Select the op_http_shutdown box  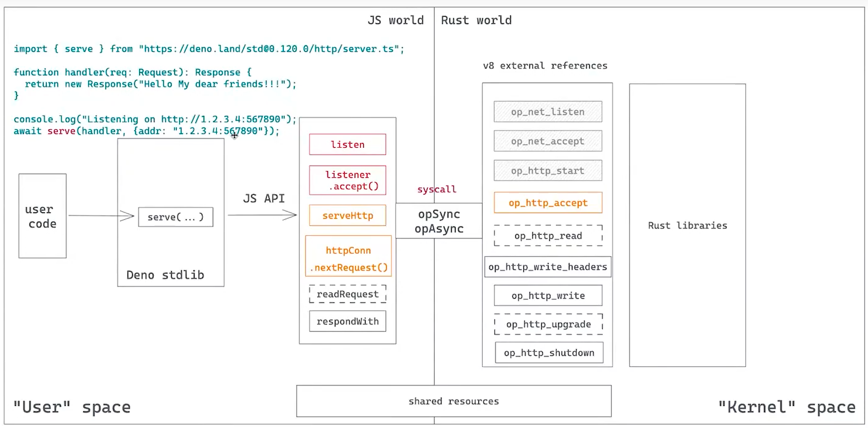(x=549, y=353)
